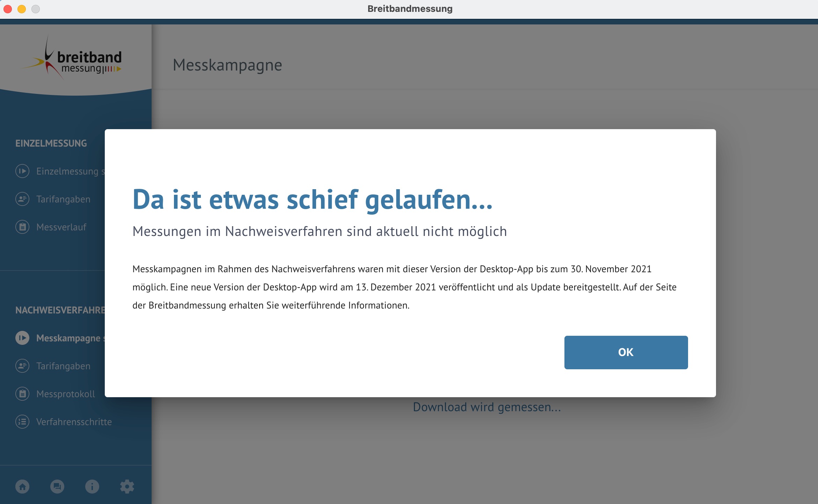Viewport: 818px width, 504px height.
Task: Click the Messkampagne play icon
Action: [22, 338]
